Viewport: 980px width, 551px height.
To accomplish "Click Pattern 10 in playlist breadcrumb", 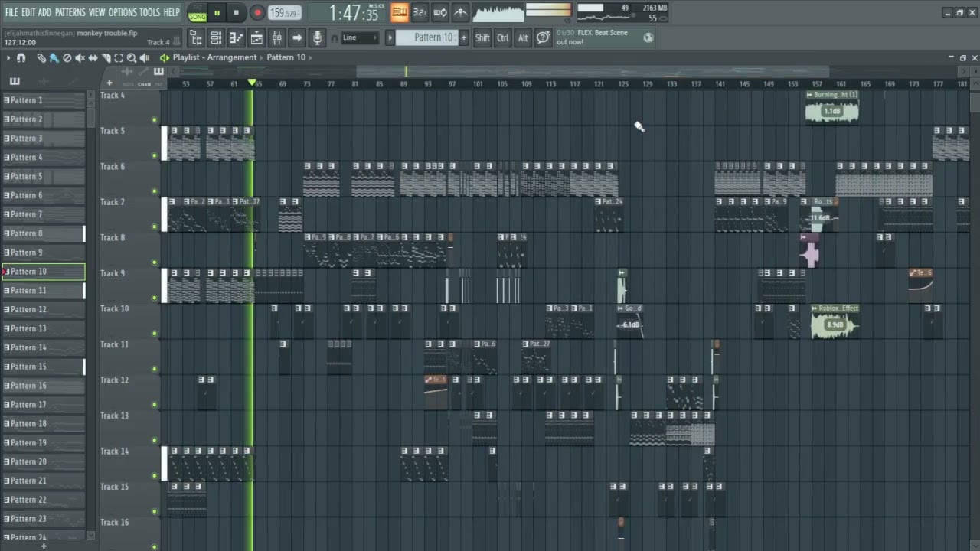I will 286,57.
